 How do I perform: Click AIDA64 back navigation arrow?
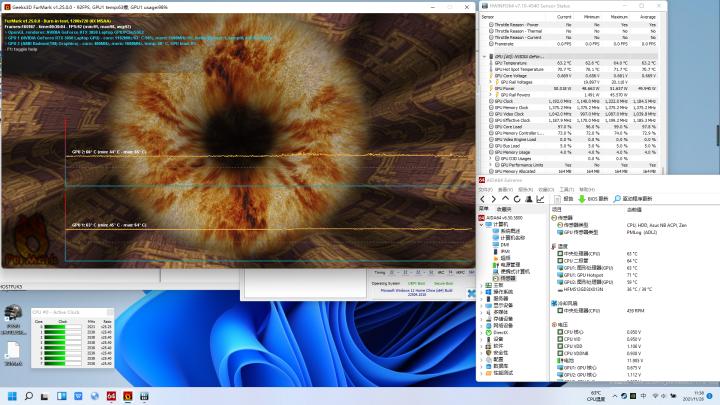click(x=481, y=199)
